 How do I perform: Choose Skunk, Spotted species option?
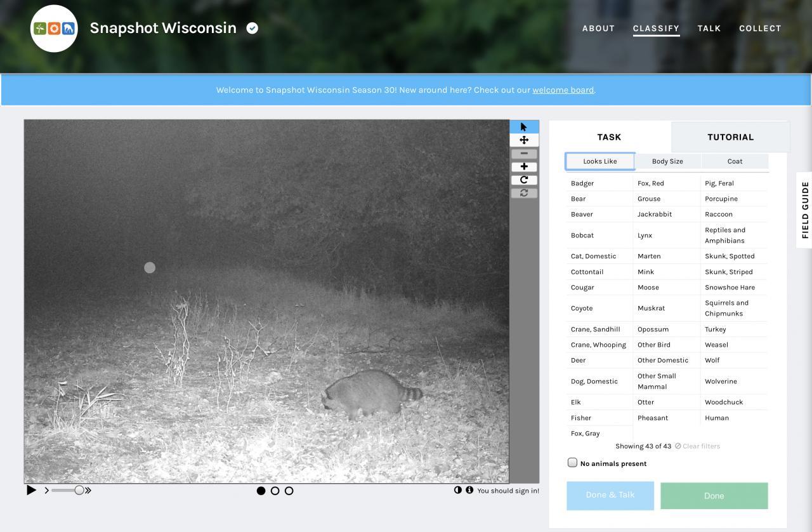(x=735, y=256)
